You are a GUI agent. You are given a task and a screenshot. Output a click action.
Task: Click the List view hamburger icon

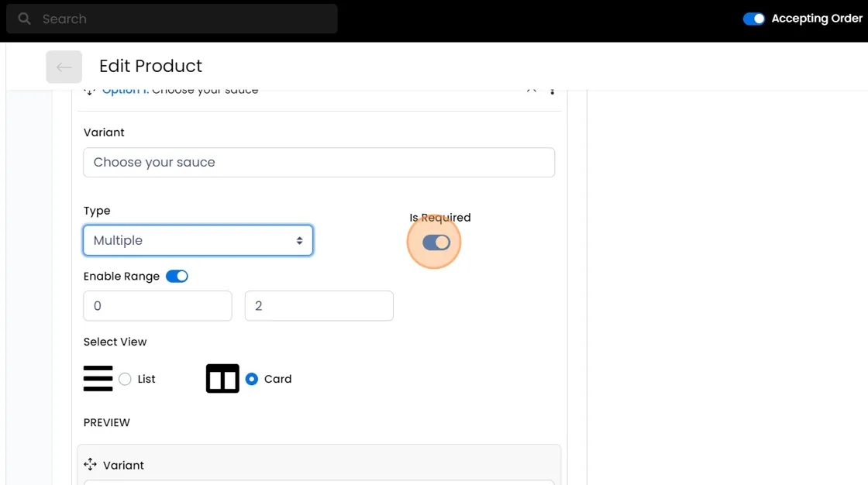(x=98, y=379)
